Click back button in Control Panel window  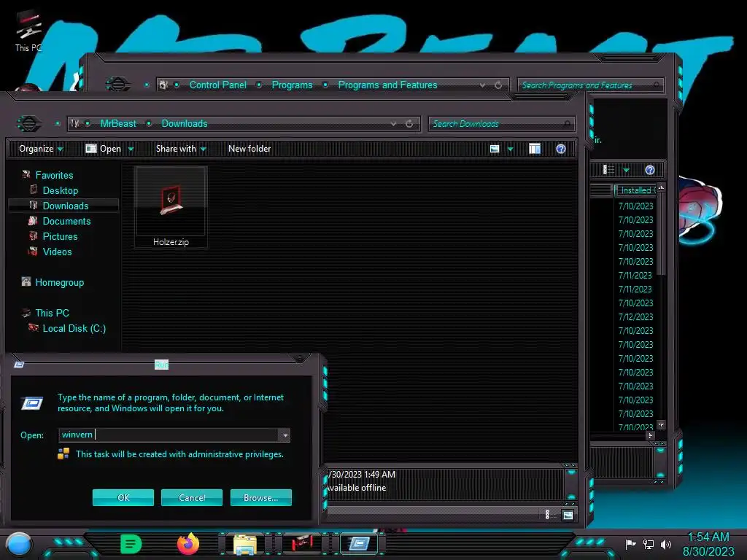117,85
